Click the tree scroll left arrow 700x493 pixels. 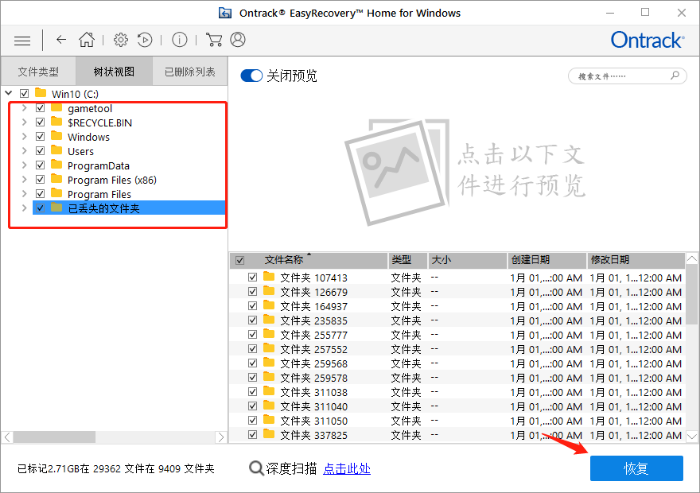(8, 437)
